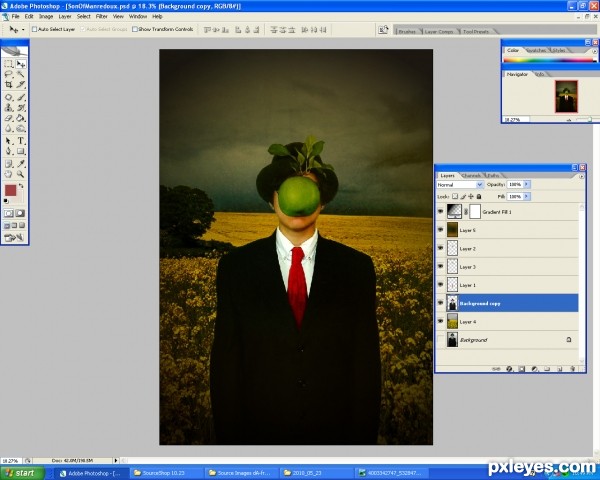Select the Path Selection tool
Screen dimensions: 600x480
tap(9, 141)
